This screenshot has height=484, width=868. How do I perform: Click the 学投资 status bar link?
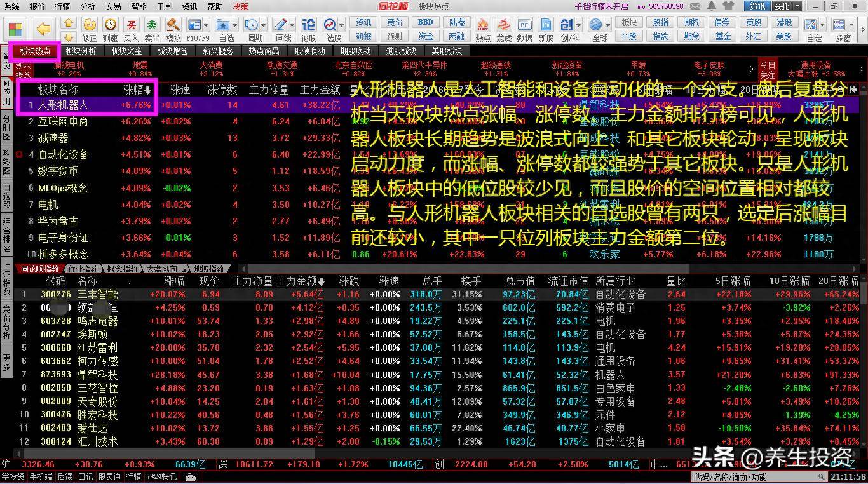click(13, 477)
